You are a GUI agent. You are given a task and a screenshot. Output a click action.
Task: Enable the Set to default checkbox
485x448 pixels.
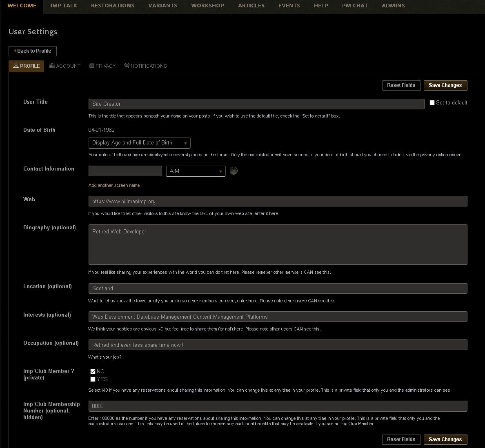(432, 103)
